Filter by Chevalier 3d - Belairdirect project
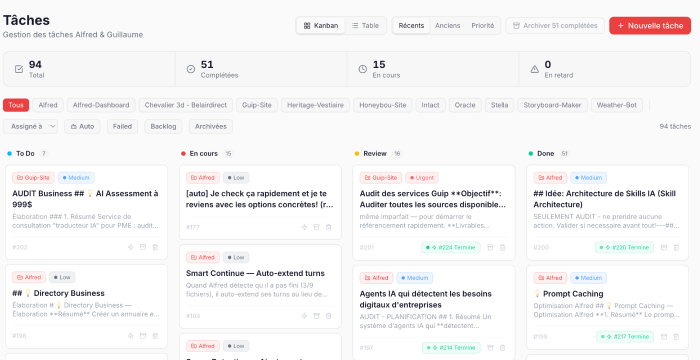700x360 pixels. point(186,105)
